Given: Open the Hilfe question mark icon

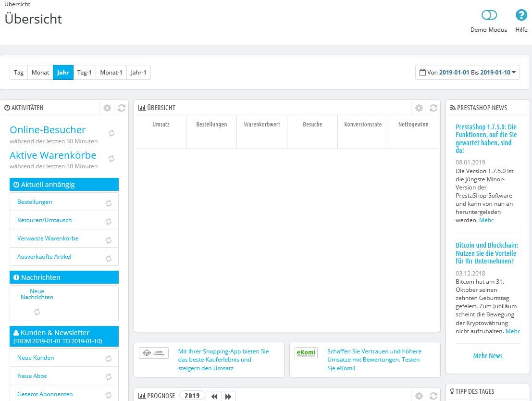Looking at the screenshot, I should [521, 15].
